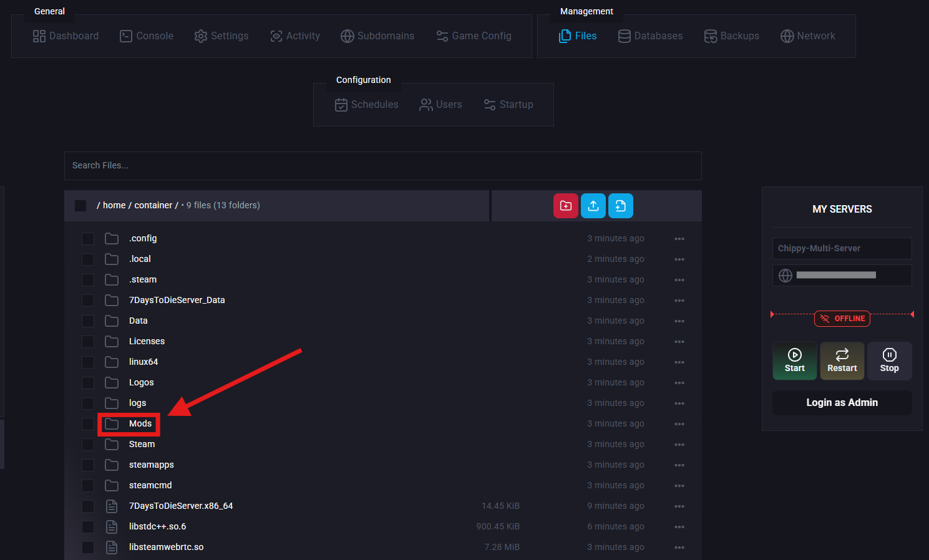
Task: Open the .config folder icon
Action: click(112, 238)
